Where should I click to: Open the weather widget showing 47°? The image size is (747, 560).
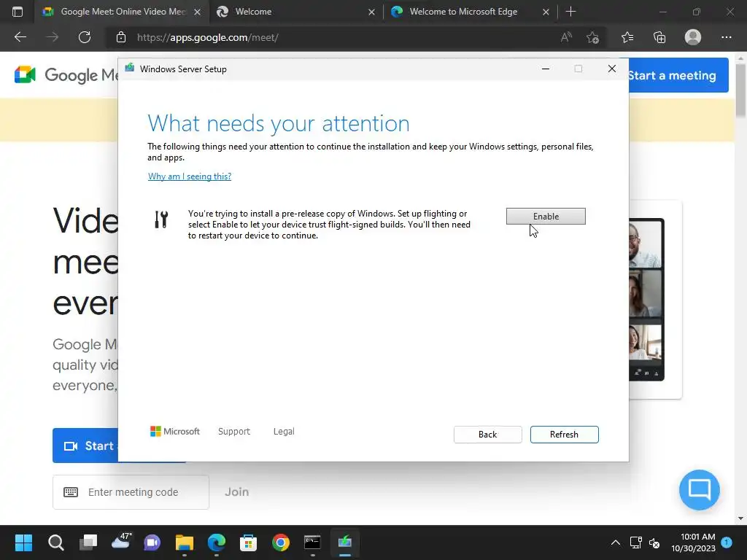(120, 542)
